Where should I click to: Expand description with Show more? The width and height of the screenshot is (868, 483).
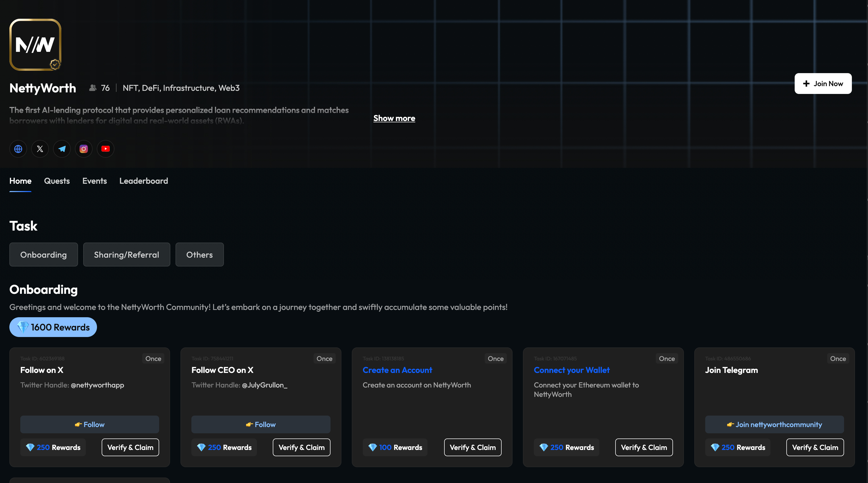(x=394, y=118)
